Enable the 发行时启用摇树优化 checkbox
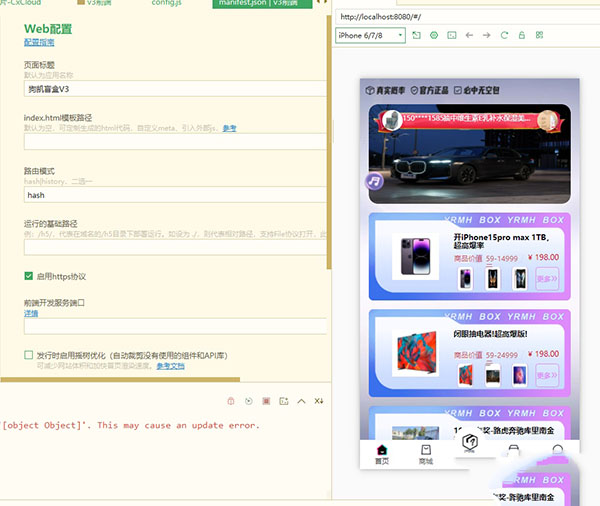 [29, 355]
